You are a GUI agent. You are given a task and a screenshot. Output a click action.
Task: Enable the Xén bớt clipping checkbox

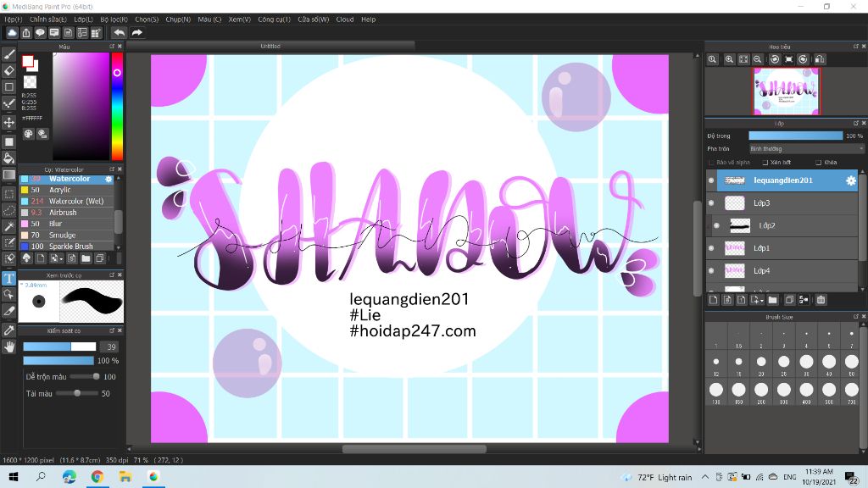click(x=765, y=163)
